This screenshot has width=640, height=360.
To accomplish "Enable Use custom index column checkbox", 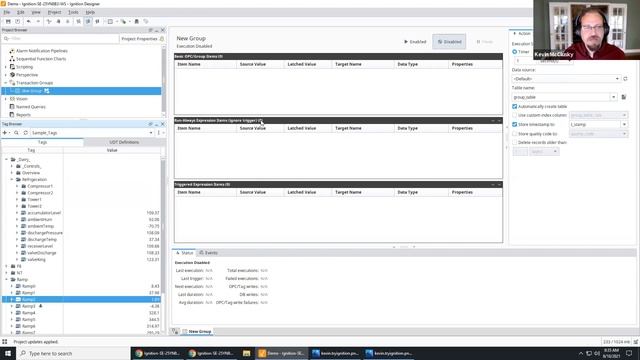I will click(x=514, y=115).
